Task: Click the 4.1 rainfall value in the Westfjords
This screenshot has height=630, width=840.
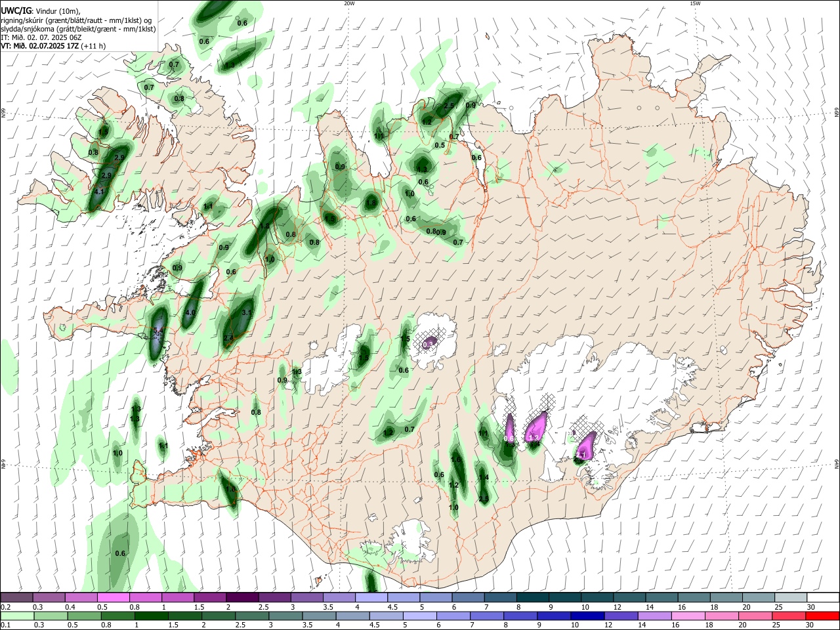Action: tap(100, 192)
